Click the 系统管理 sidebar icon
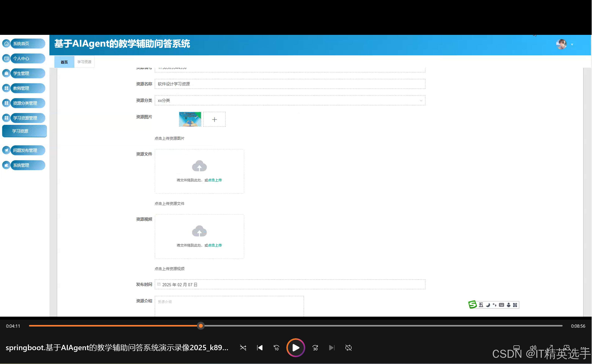Screen dimensions: 592x364 coord(6,165)
